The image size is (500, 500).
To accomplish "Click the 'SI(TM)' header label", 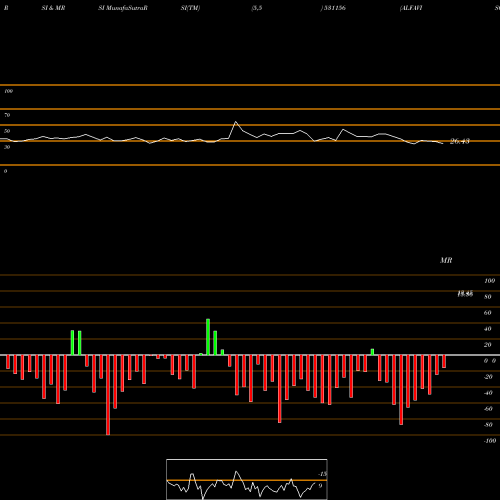I will (190, 8).
